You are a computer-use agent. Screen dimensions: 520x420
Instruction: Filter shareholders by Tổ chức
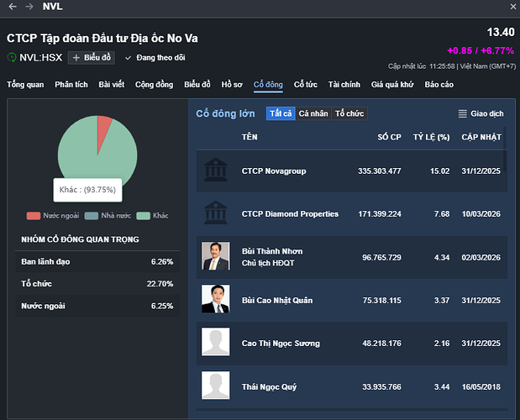(349, 113)
